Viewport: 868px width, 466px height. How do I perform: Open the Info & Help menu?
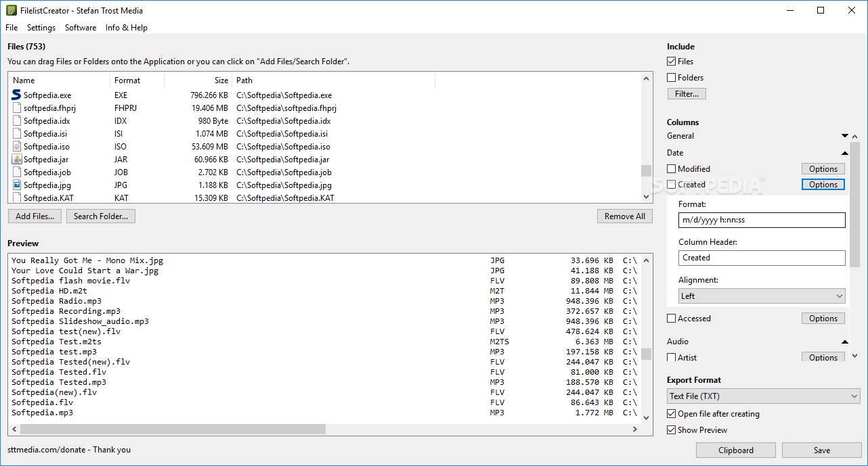click(x=127, y=28)
